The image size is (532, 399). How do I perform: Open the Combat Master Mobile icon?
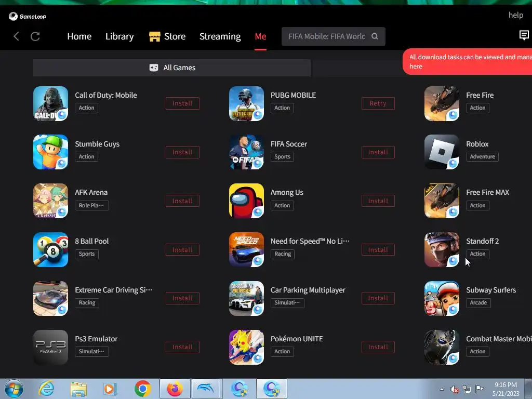[442, 347]
